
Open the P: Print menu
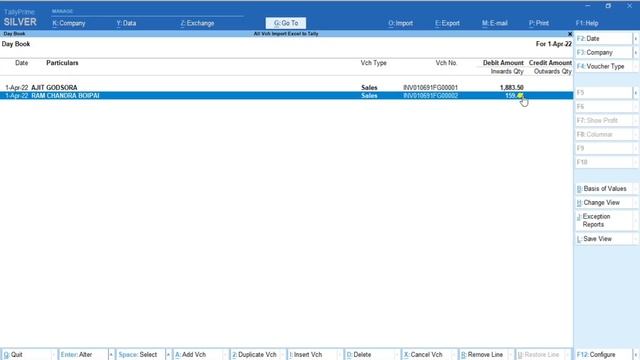(539, 23)
